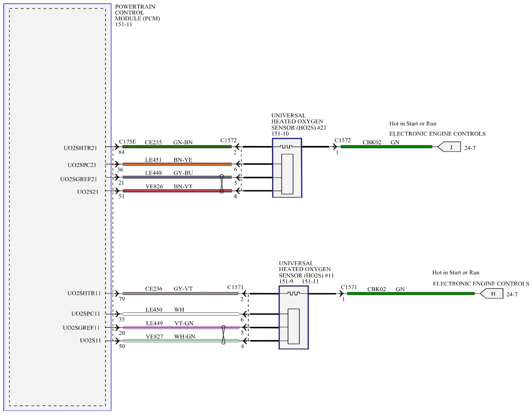This screenshot has height=414, width=532.
Task: Select the UO2S11 pin label
Action: tap(91, 340)
